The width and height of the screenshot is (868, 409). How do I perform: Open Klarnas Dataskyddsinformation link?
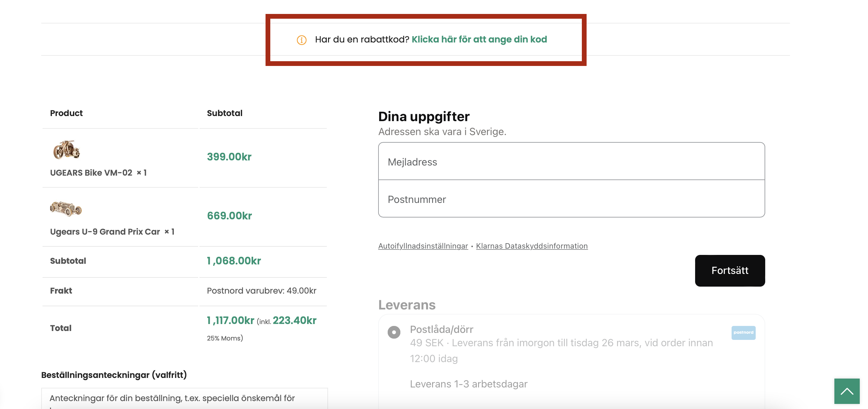tap(532, 246)
